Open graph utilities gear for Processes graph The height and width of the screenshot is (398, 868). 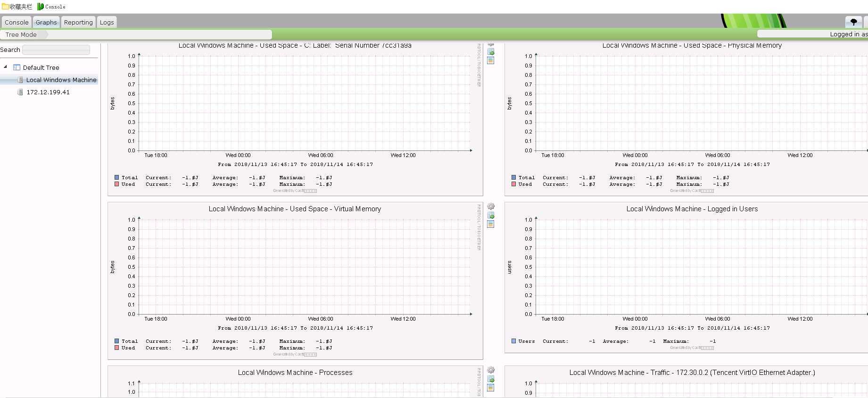tap(491, 370)
